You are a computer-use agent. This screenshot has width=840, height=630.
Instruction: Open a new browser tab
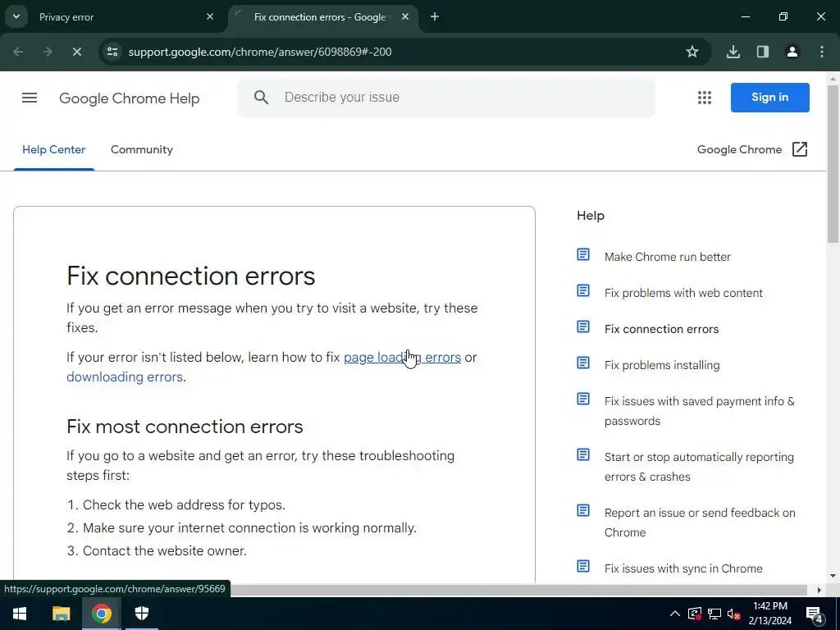(x=435, y=16)
